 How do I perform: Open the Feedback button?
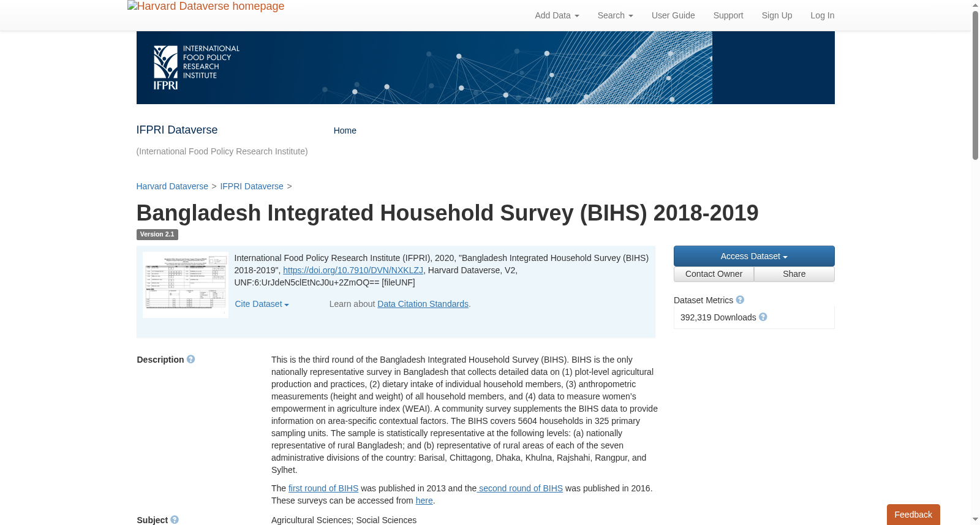tap(913, 515)
